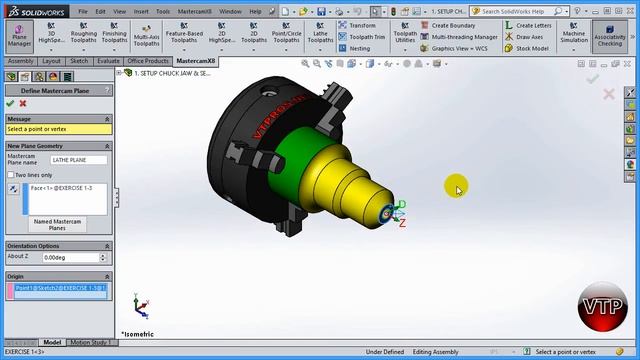Click Toolpath Trim
The height and width of the screenshot is (360, 640).
click(x=362, y=37)
